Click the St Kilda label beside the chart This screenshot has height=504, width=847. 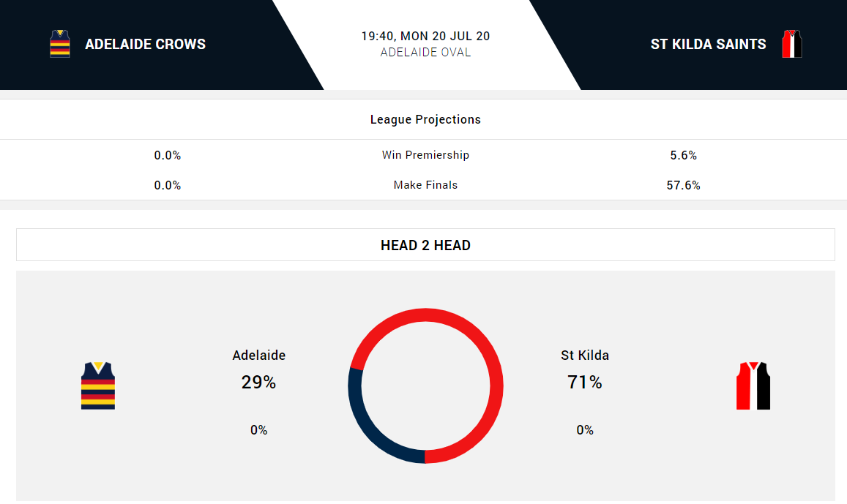point(584,356)
